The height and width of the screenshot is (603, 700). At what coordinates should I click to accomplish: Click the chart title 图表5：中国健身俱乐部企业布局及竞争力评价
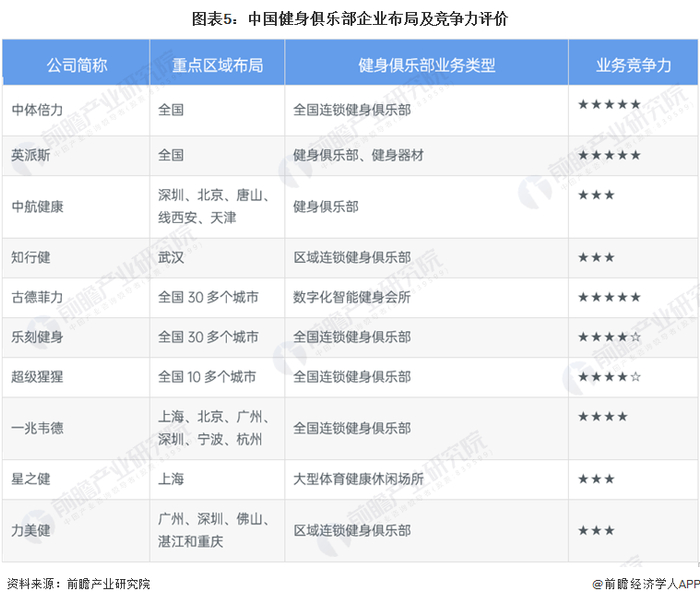(x=350, y=19)
